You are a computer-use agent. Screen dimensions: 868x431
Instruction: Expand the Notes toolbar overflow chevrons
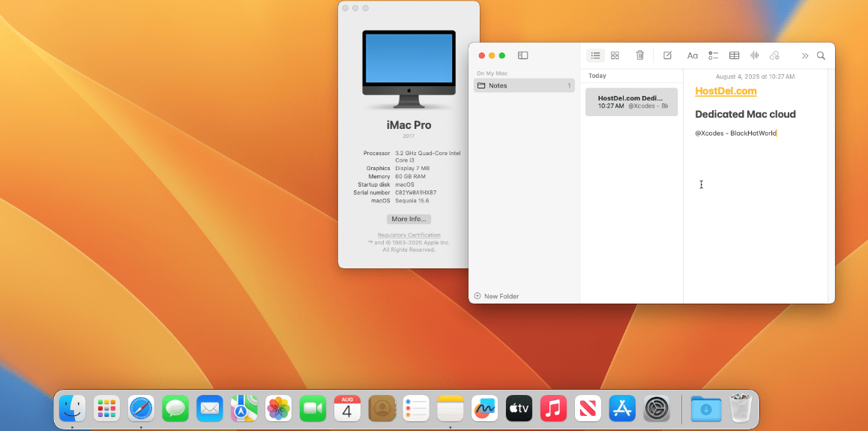(805, 55)
